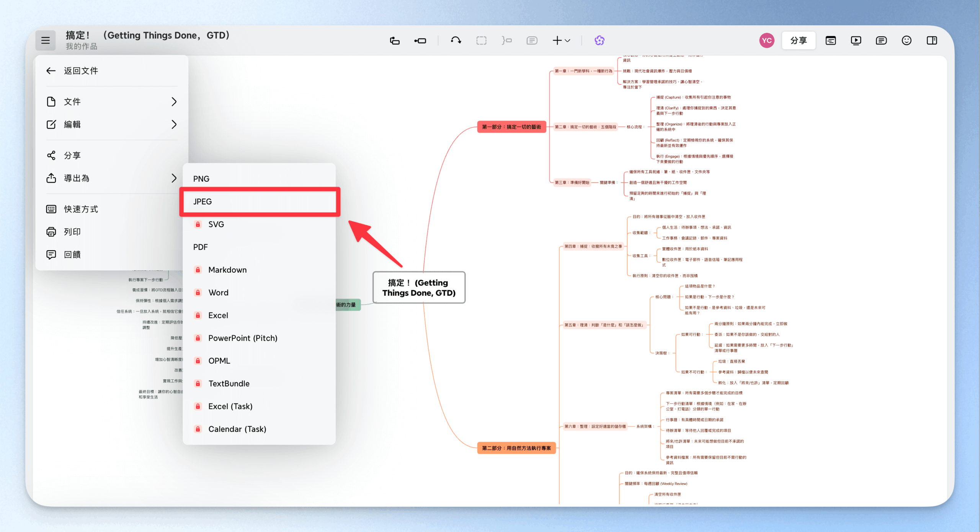Click the add subtopic toolbar icon
This screenshot has height=532, width=980.
click(420, 41)
